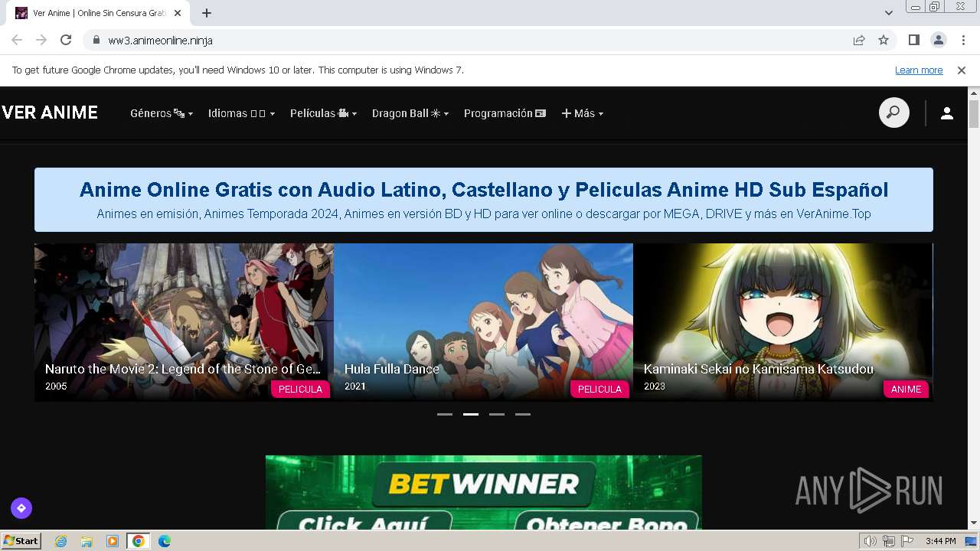Select the third carousel slide indicator

click(497, 414)
